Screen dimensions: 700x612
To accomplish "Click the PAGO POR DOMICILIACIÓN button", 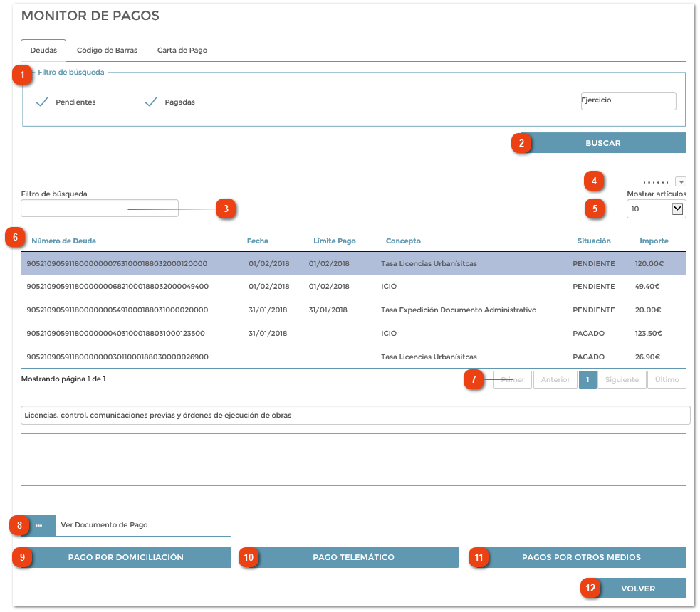I will [x=126, y=557].
